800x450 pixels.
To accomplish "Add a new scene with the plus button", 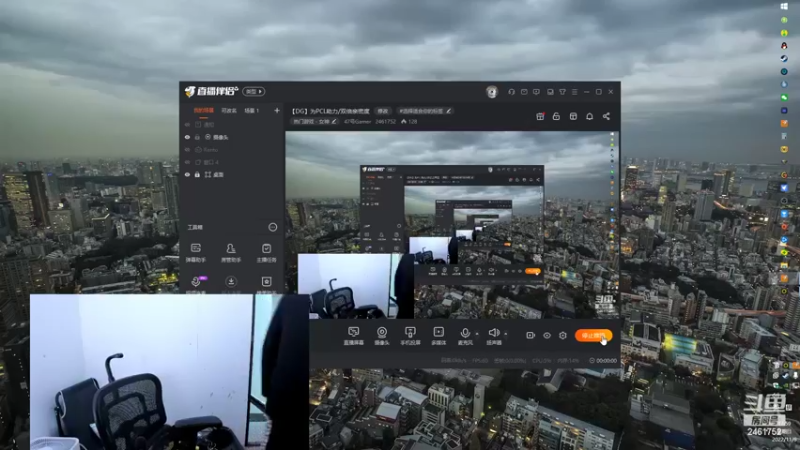I will [x=277, y=110].
